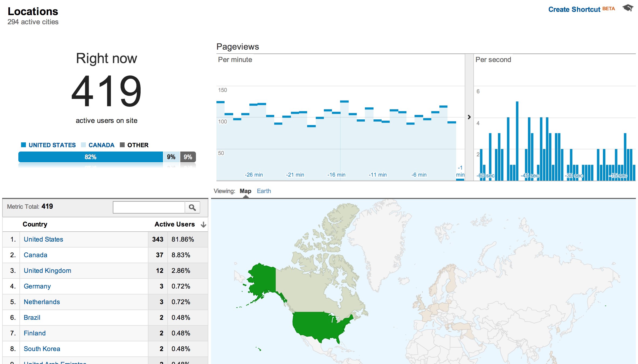The height and width of the screenshot is (364, 638).
Task: Click the graduation cap help icon
Action: [x=628, y=8]
